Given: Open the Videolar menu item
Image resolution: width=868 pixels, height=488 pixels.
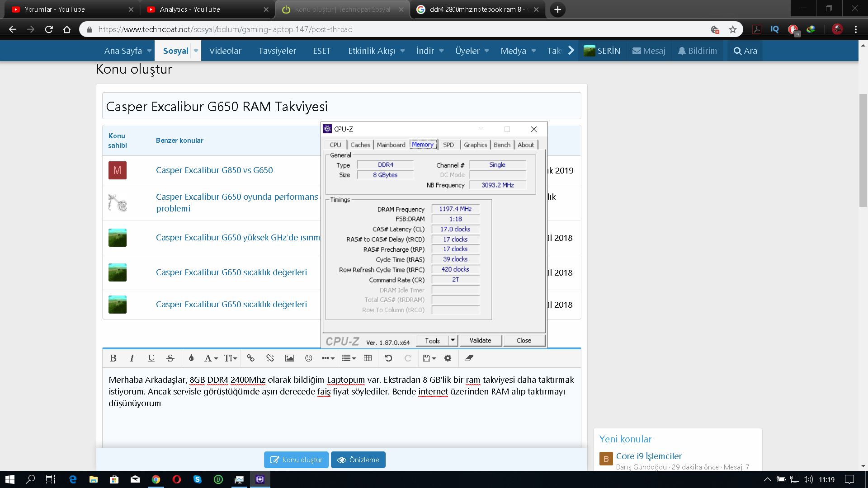Looking at the screenshot, I should coord(225,51).
